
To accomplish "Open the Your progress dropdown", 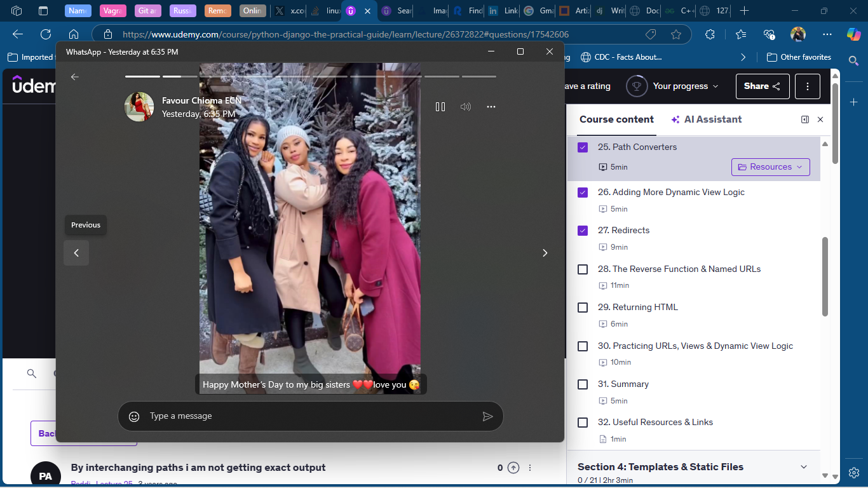I will click(x=674, y=86).
